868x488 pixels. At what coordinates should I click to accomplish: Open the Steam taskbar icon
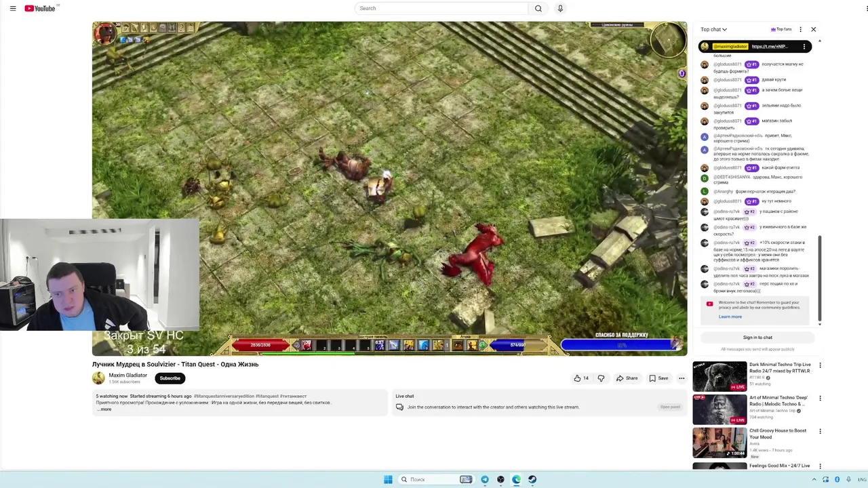click(x=532, y=479)
